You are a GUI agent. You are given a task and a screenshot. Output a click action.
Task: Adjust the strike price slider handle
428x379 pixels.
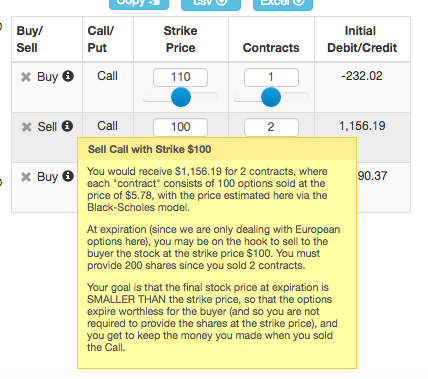[181, 97]
